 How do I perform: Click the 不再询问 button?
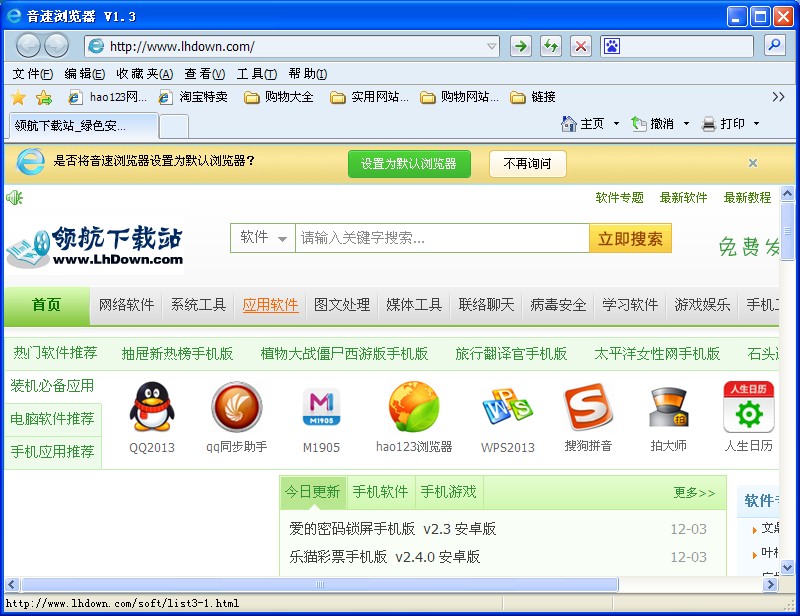click(x=528, y=164)
